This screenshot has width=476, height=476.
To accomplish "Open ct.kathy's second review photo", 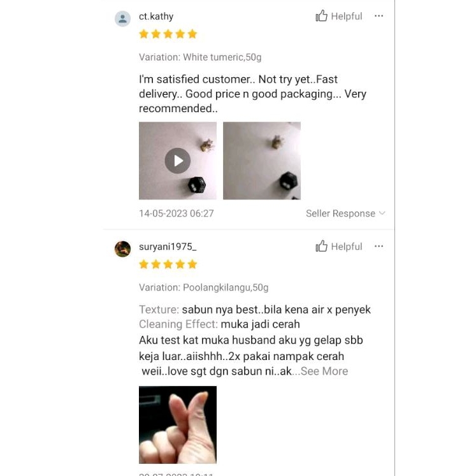I will [x=262, y=161].
